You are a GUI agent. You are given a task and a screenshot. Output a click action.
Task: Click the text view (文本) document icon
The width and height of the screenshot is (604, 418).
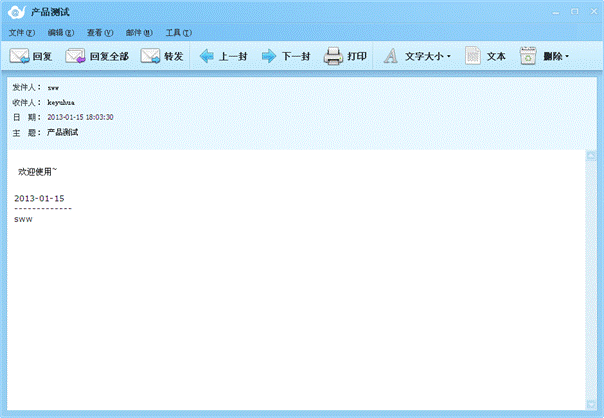[473, 57]
